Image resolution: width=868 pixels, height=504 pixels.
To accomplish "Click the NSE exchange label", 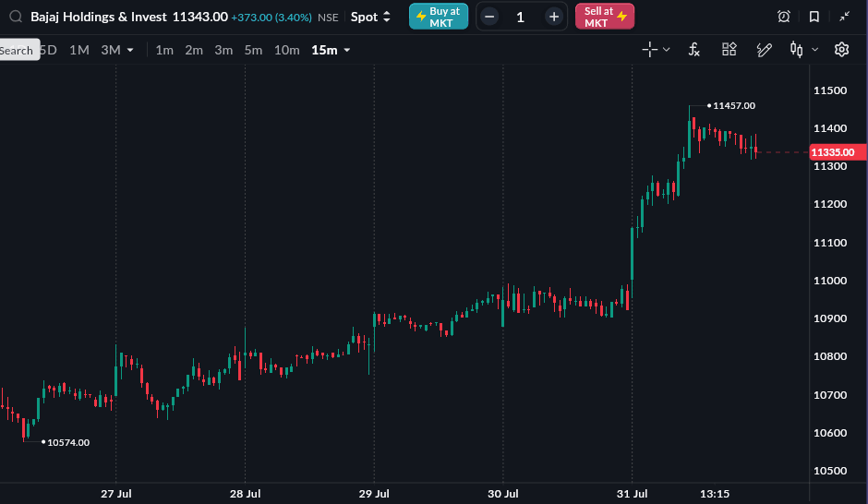I will coord(328,18).
